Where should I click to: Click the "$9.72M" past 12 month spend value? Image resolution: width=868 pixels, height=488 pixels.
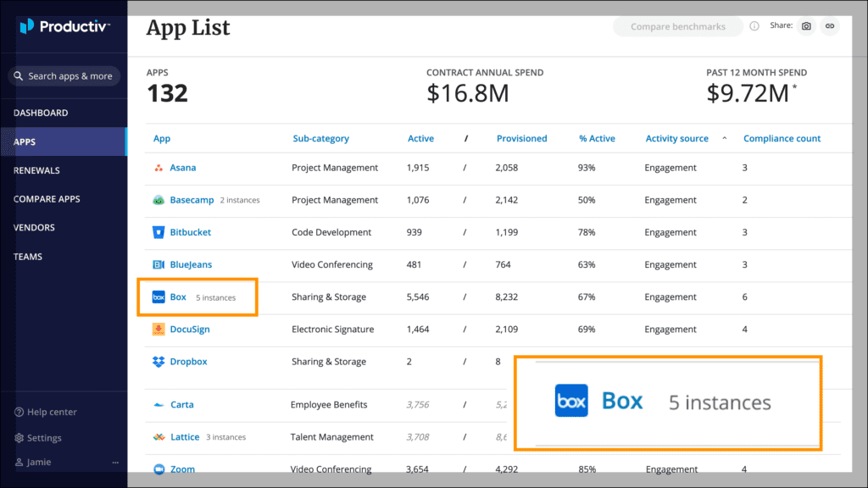tap(748, 93)
